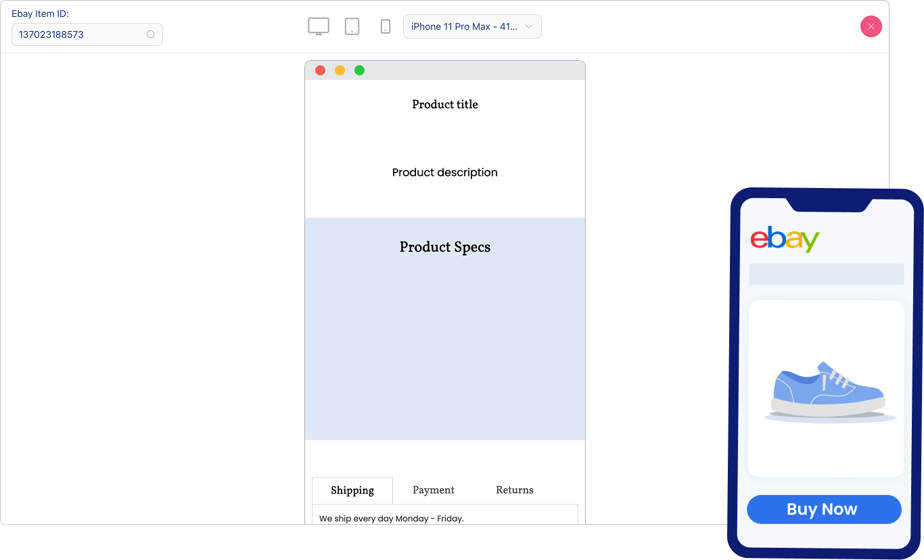Switch to tablet preview icon

pos(352,26)
